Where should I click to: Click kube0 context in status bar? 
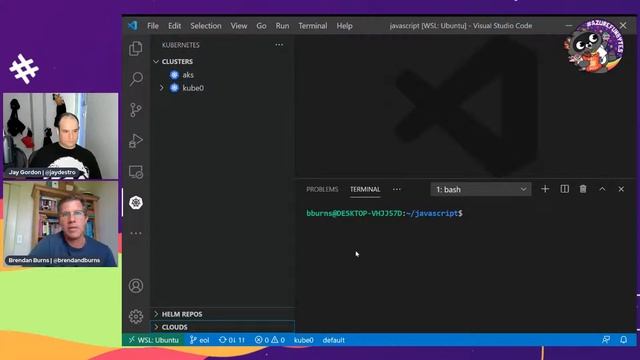304,340
